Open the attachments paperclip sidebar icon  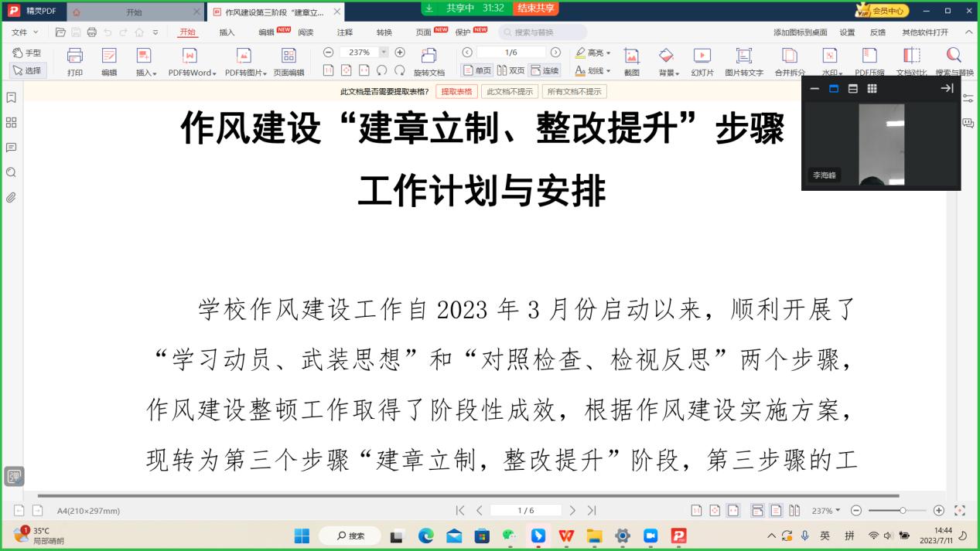11,197
